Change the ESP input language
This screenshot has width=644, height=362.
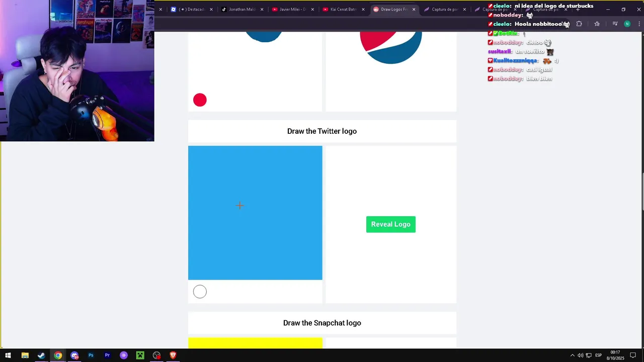(x=599, y=355)
